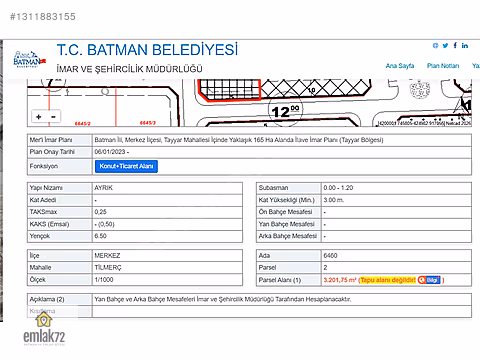This screenshot has height=360, width=480.
Task: Select the Mahalle value TİLMERÇ
Action: pyautogui.click(x=108, y=268)
